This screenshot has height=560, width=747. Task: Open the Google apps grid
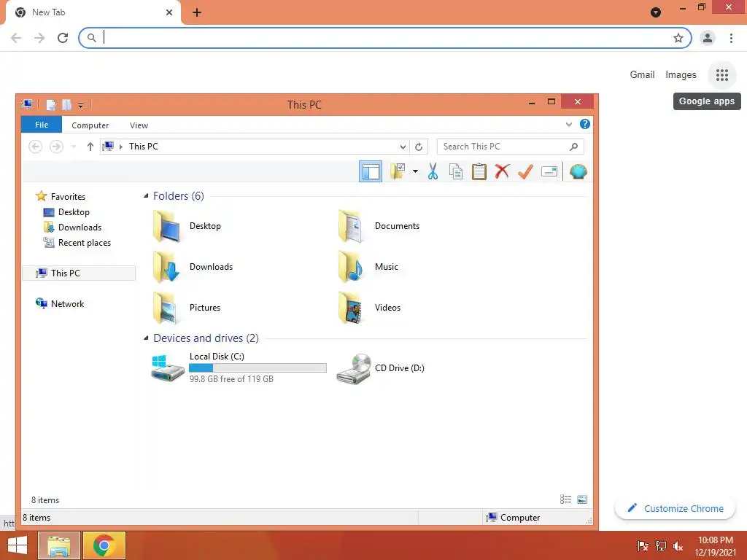pyautogui.click(x=721, y=75)
